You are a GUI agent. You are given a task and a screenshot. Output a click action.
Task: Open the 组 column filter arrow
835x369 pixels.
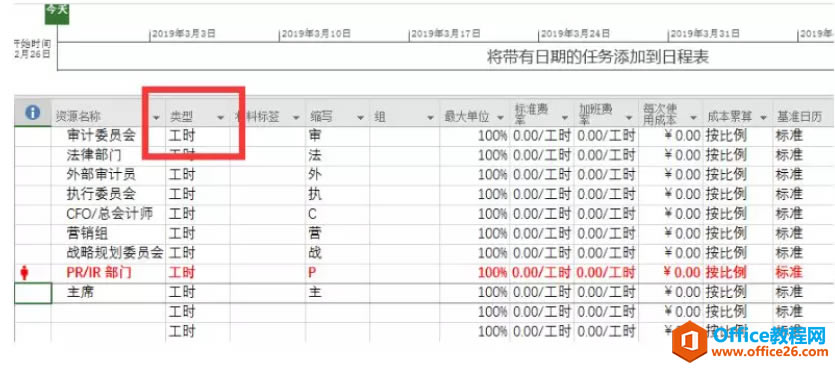430,117
